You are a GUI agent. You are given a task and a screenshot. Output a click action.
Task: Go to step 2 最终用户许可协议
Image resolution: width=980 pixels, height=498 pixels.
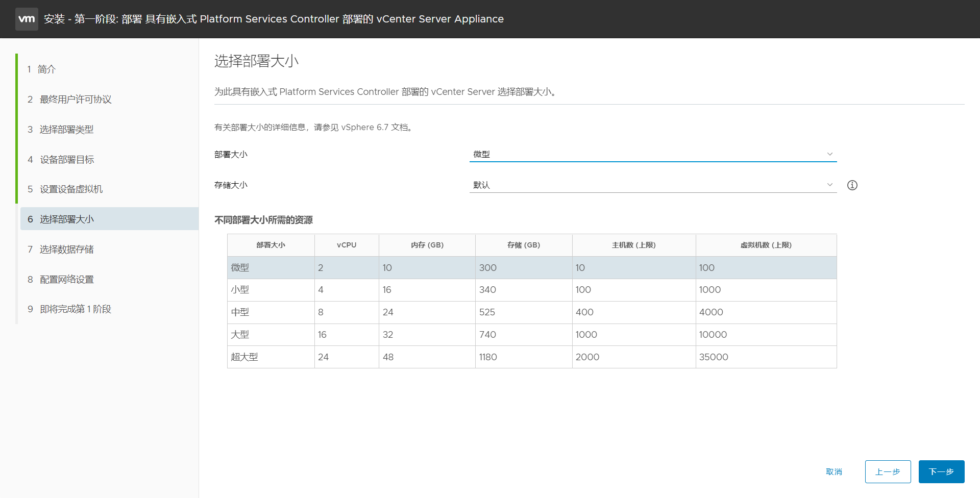(69, 99)
